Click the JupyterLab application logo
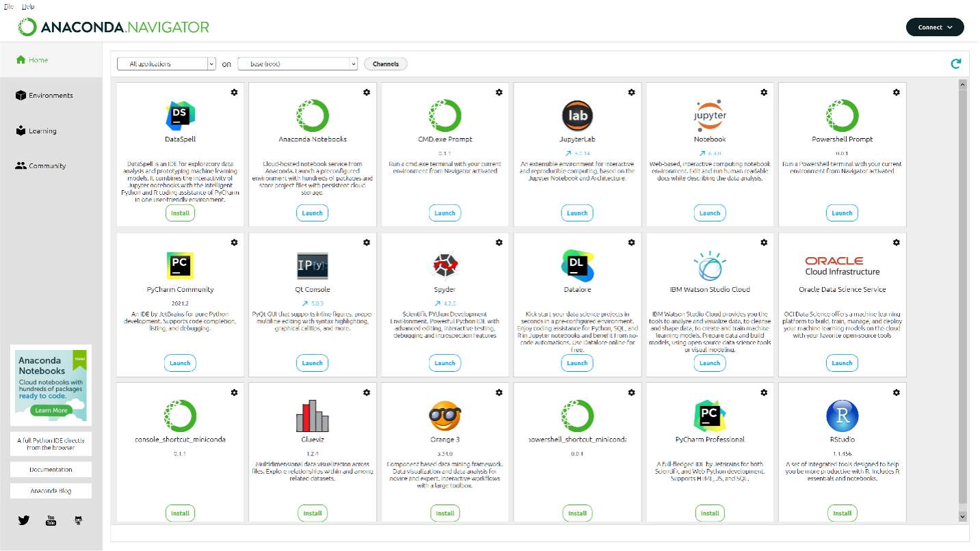The height and width of the screenshot is (551, 980). [x=577, y=116]
